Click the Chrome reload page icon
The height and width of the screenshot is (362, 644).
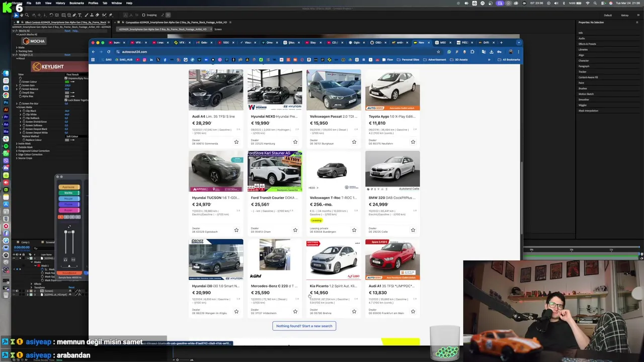click(109, 52)
